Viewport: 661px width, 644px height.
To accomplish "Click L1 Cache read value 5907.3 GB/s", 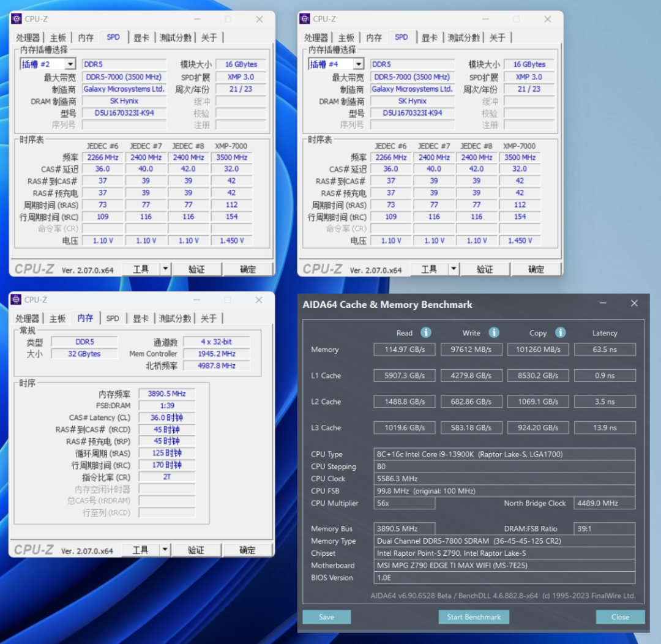I will tap(405, 375).
